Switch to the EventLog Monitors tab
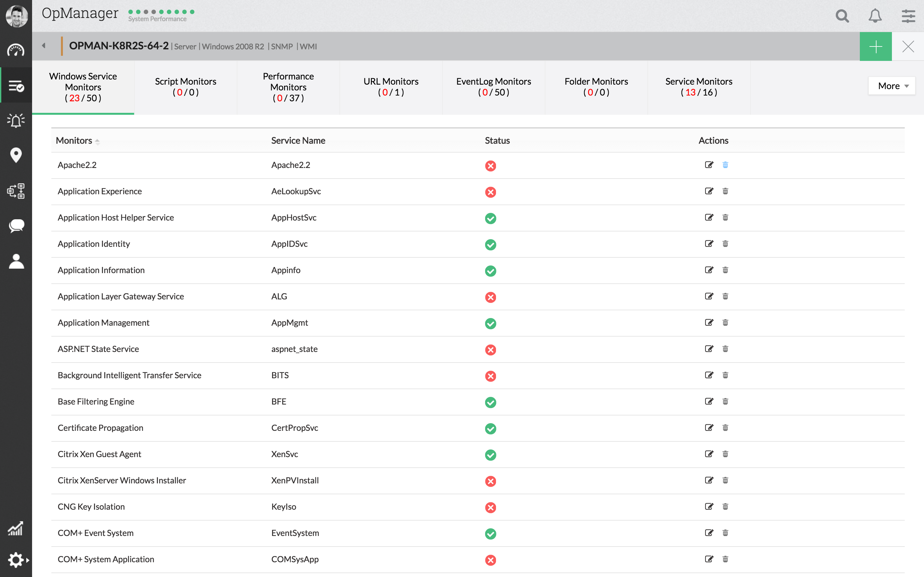Image resolution: width=924 pixels, height=577 pixels. click(493, 87)
